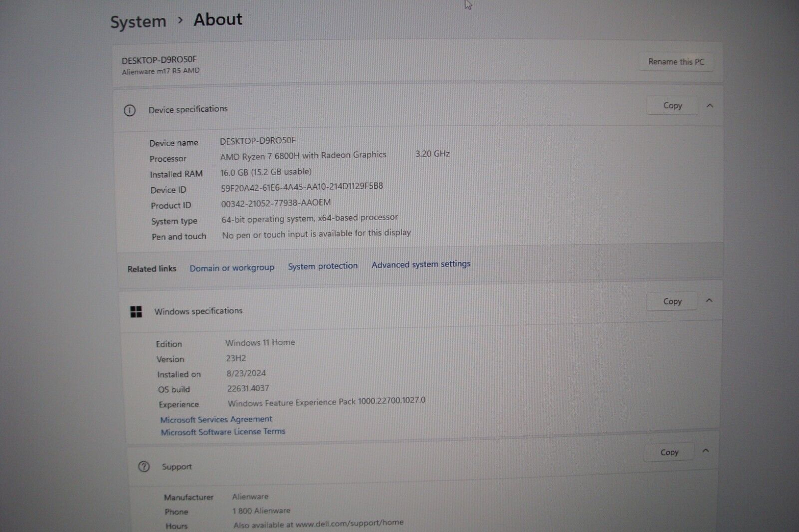Copy the Windows specifications
Image resolution: width=799 pixels, height=532 pixels.
click(672, 301)
